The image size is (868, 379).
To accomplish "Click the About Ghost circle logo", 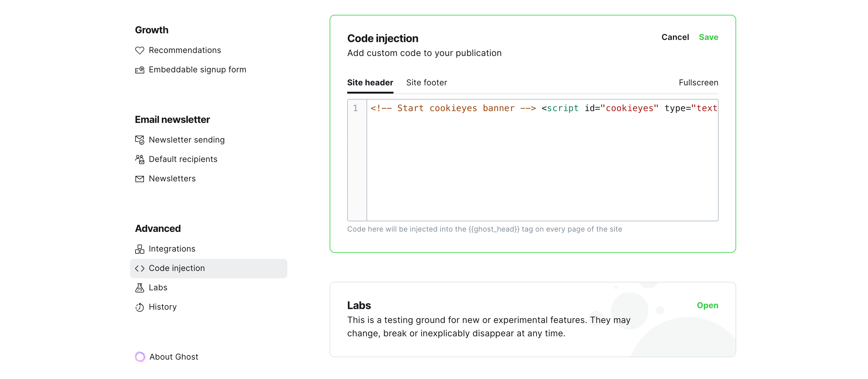I will point(140,357).
